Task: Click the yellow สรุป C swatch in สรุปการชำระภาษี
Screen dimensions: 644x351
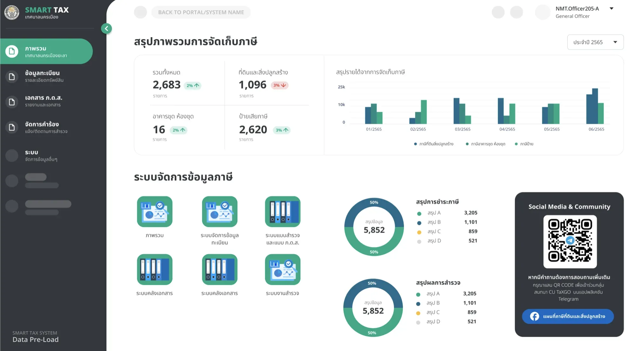Action: 419,232
